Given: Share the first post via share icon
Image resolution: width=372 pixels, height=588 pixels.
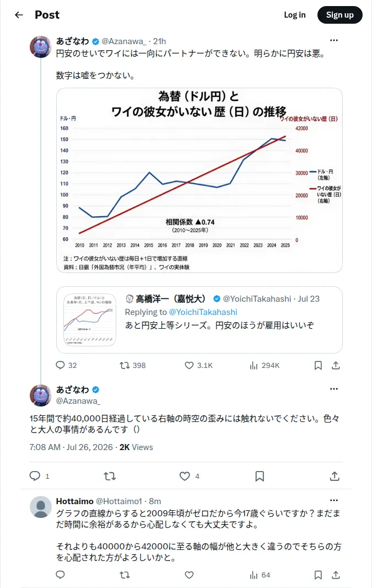Looking at the screenshot, I should tap(336, 365).
